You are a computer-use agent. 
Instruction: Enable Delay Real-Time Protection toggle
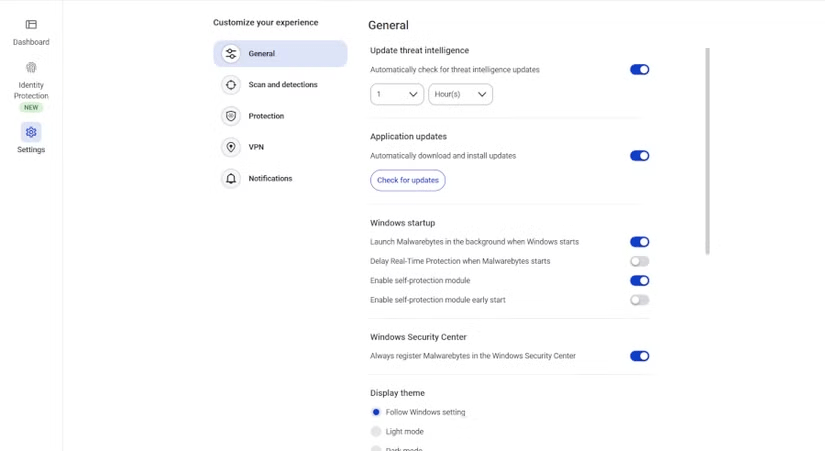639,261
